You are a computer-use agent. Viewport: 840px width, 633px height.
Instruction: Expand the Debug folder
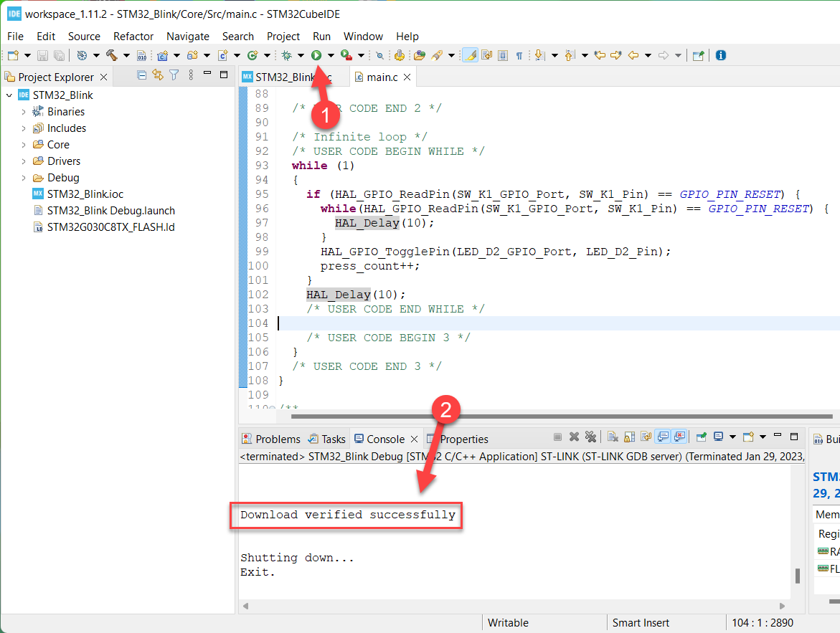24,178
